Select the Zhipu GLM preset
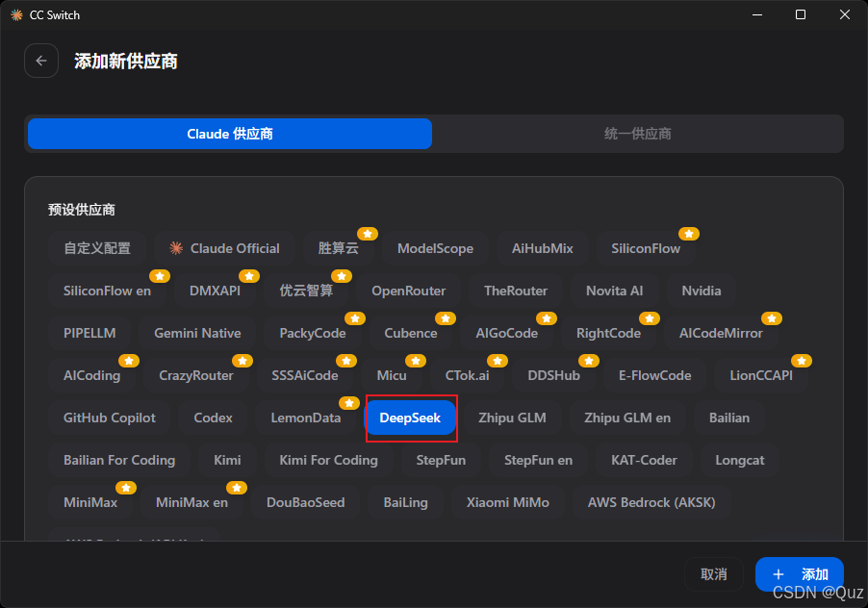Image resolution: width=868 pixels, height=608 pixels. pyautogui.click(x=512, y=418)
